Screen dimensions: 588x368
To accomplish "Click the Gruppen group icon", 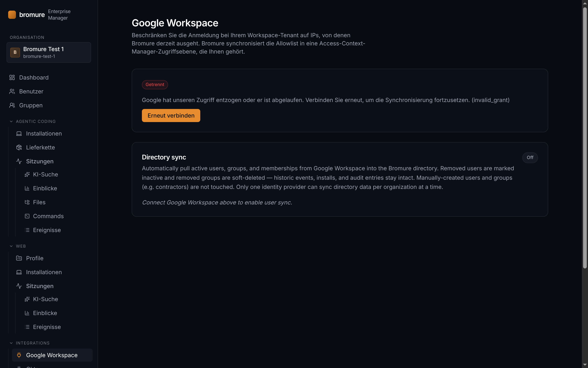I will (x=12, y=105).
